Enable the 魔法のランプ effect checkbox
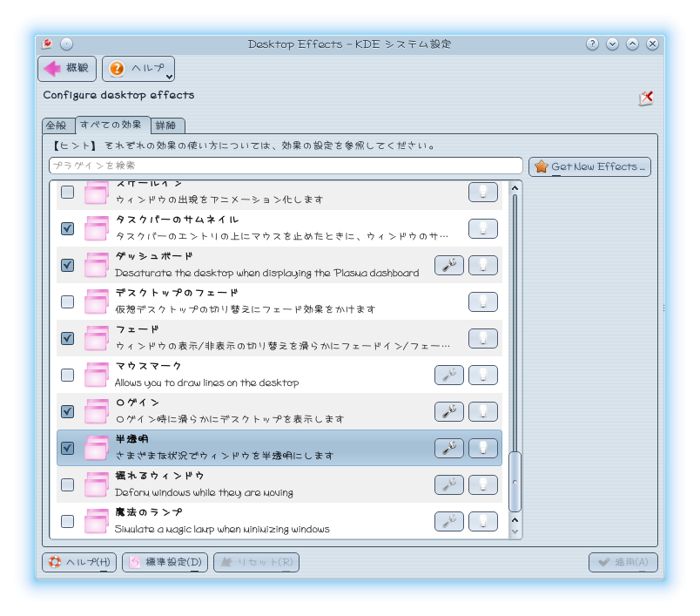Screen dimensions: 700x616 tap(67, 521)
